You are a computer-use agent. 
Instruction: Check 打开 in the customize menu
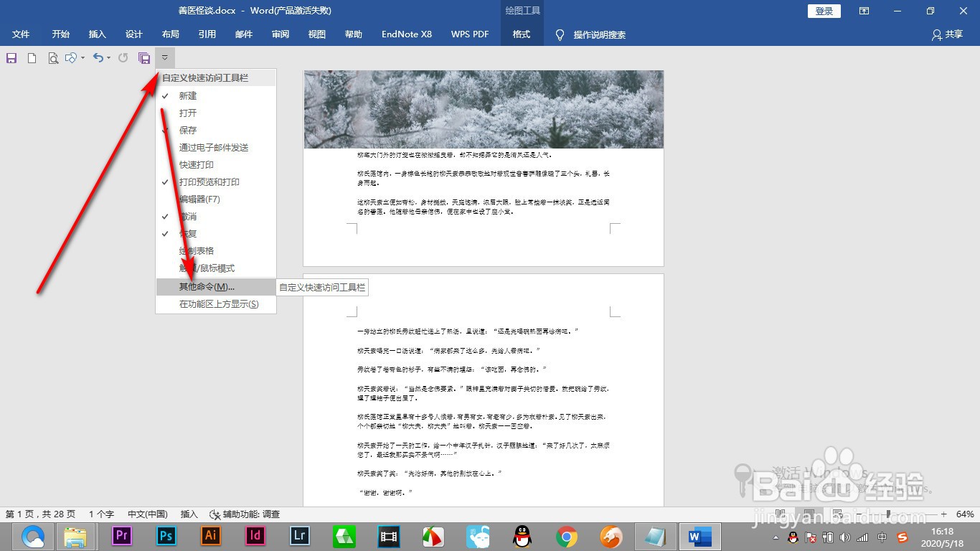pyautogui.click(x=216, y=113)
